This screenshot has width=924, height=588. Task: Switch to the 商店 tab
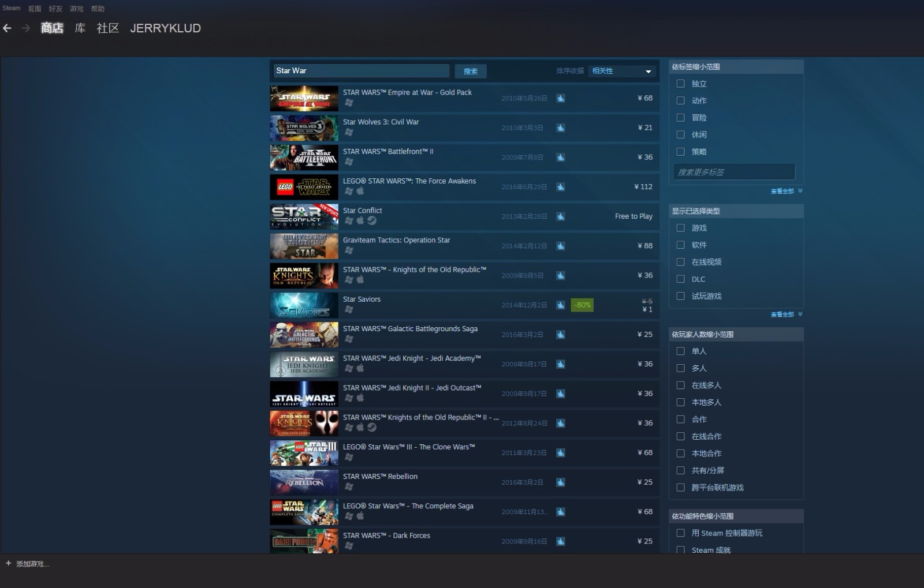52,28
